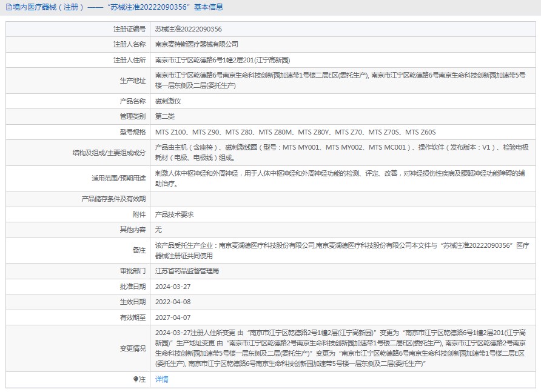Click the 无 value in the 其他内容 row
The width and height of the screenshot is (541, 392).
[158, 230]
